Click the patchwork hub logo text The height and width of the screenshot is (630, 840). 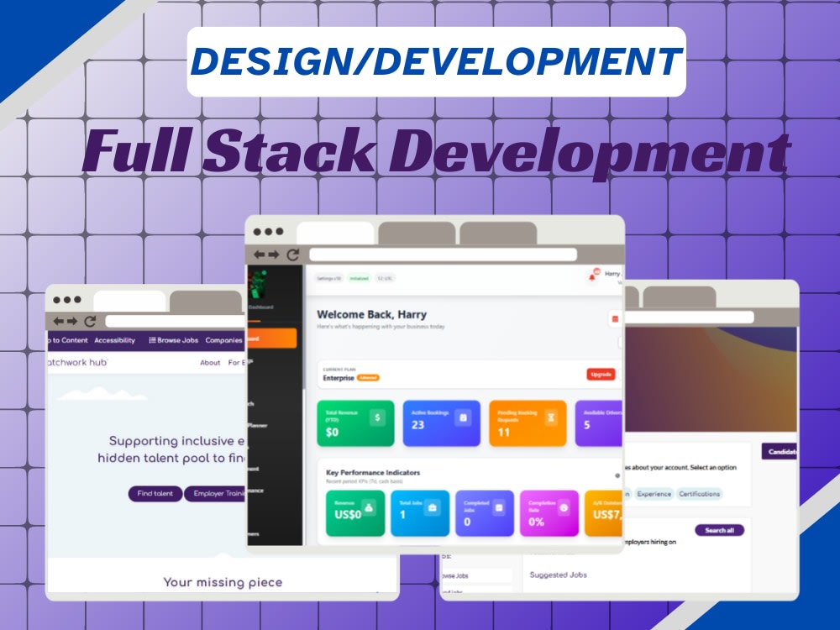coord(77,362)
